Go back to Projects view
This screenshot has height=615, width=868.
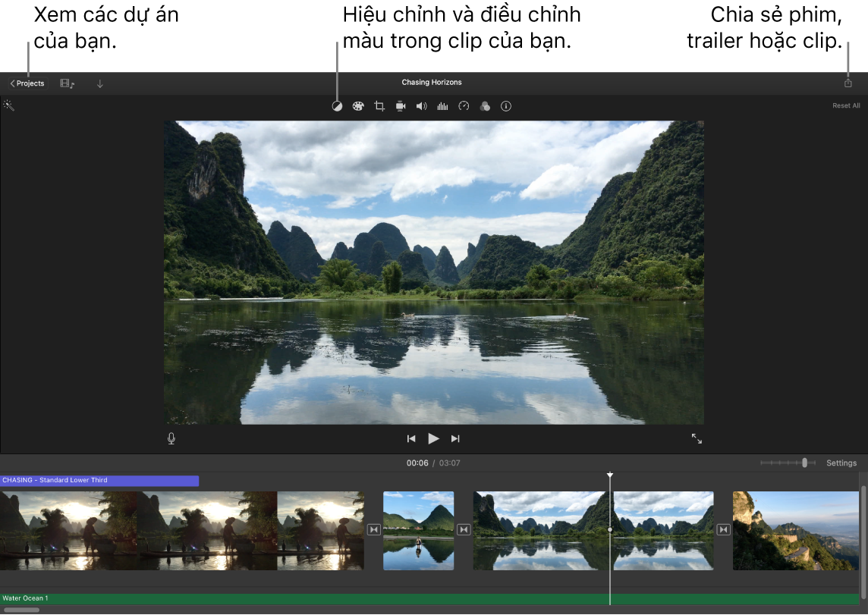coord(27,83)
